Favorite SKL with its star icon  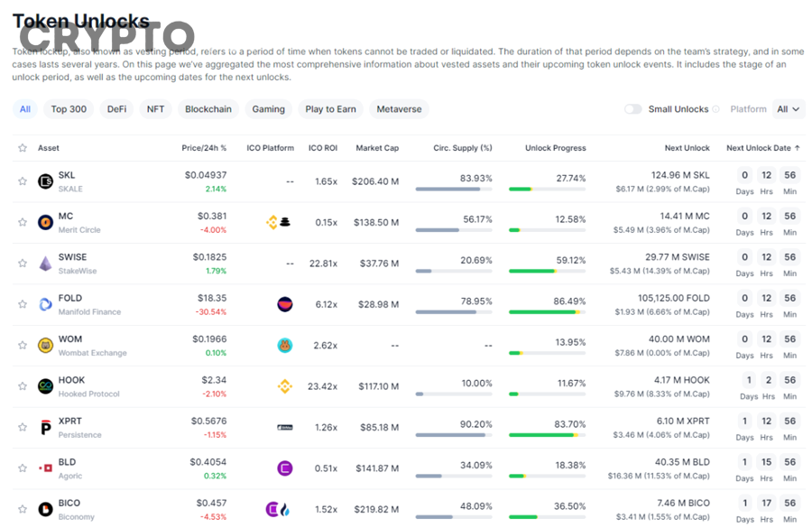[23, 181]
